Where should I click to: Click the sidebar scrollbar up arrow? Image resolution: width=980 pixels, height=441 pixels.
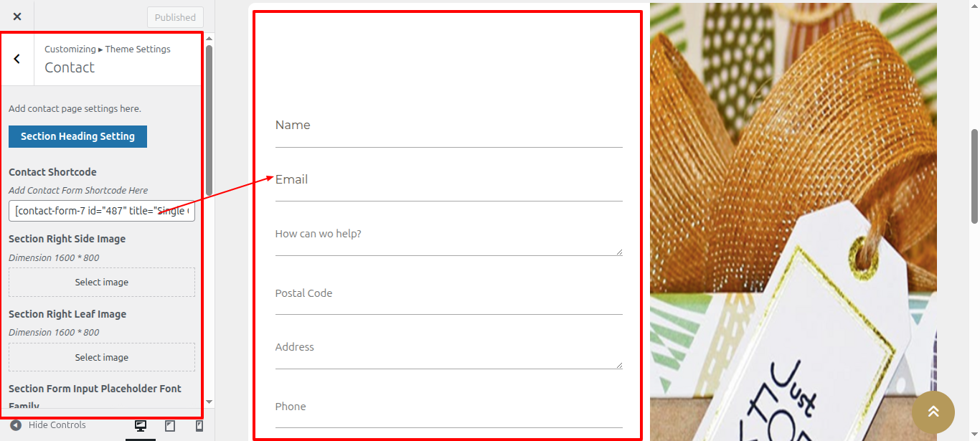point(209,38)
